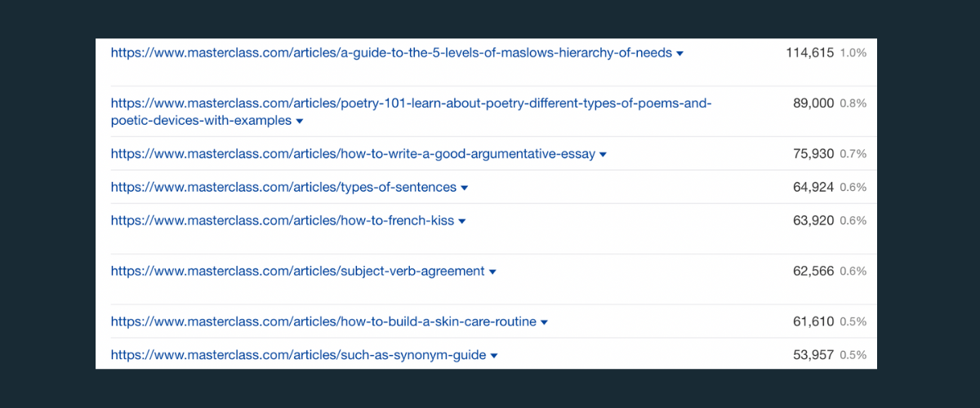Open the subject-verb-agreement article link

[298, 272]
